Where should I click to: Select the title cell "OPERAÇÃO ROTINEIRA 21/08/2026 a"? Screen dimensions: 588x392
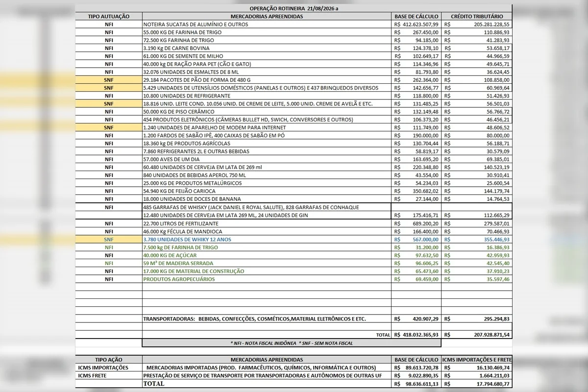coord(294,8)
